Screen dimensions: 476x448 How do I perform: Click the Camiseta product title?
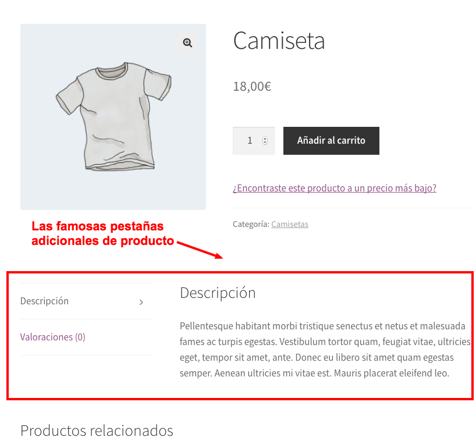[x=279, y=41]
